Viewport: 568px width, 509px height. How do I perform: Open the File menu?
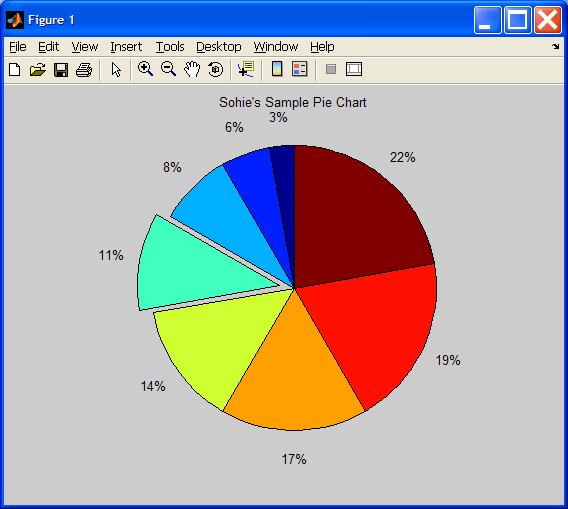pos(18,47)
